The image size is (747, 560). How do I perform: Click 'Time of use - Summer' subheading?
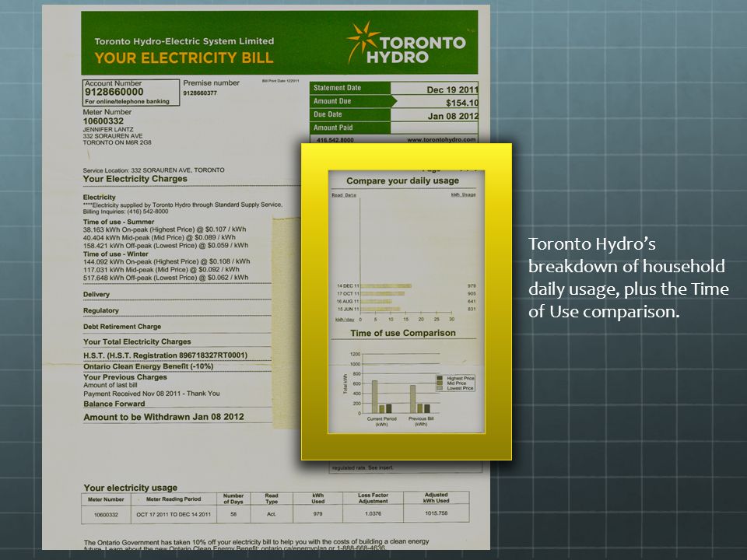point(118,222)
